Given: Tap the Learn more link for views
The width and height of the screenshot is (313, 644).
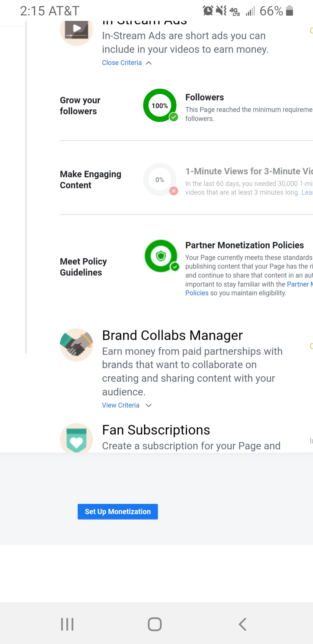Looking at the screenshot, I should click(x=307, y=192).
